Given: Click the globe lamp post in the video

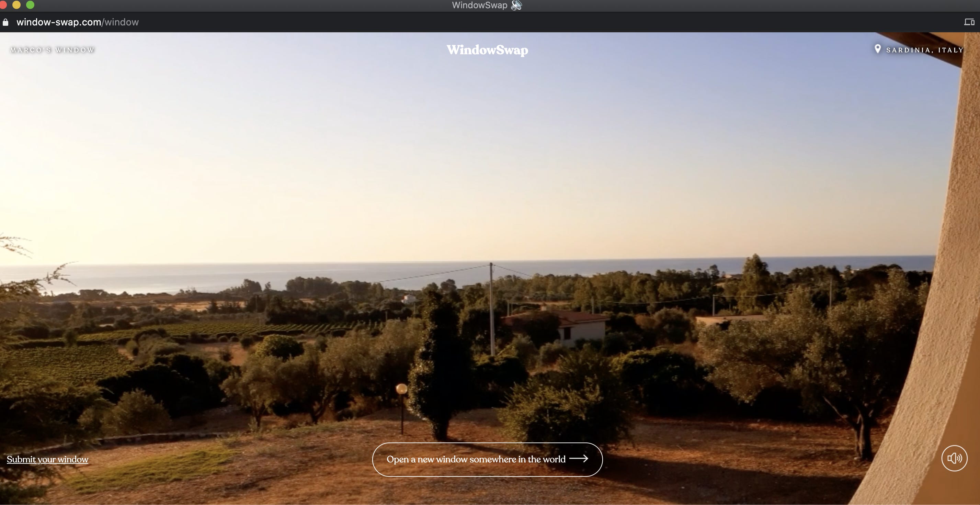Looking at the screenshot, I should (401, 389).
